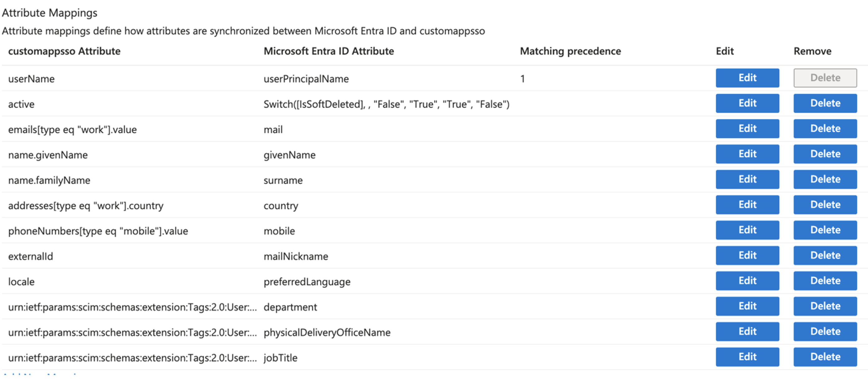
Task: Edit the physicalDeliveryOfficeName mapping
Action: coord(747,332)
